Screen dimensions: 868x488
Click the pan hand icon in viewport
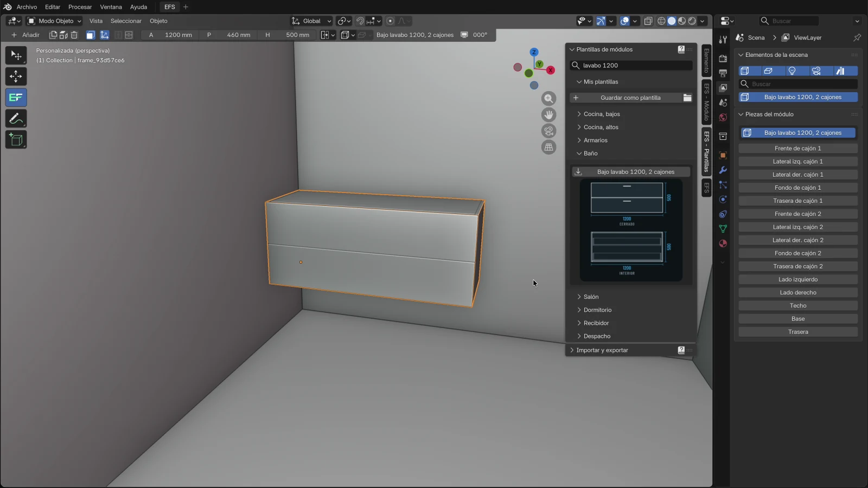point(549,114)
